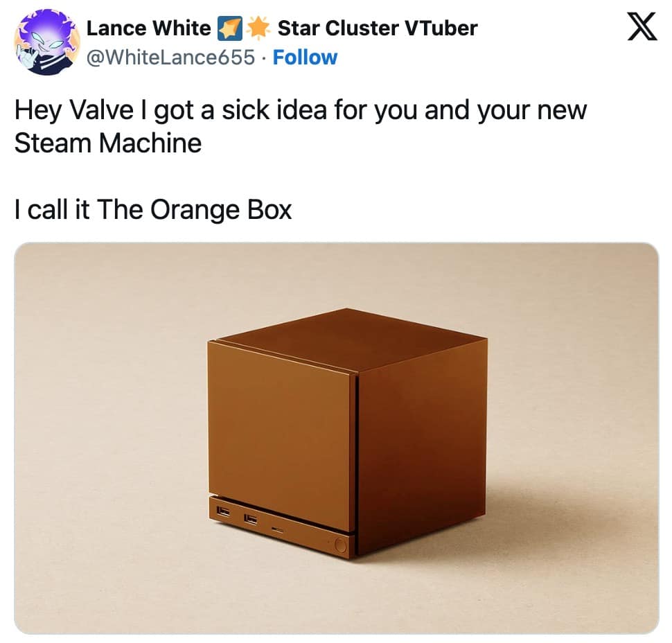The height and width of the screenshot is (643, 672).
Task: Open the @WhiteLance655 handle link
Action: point(170,58)
